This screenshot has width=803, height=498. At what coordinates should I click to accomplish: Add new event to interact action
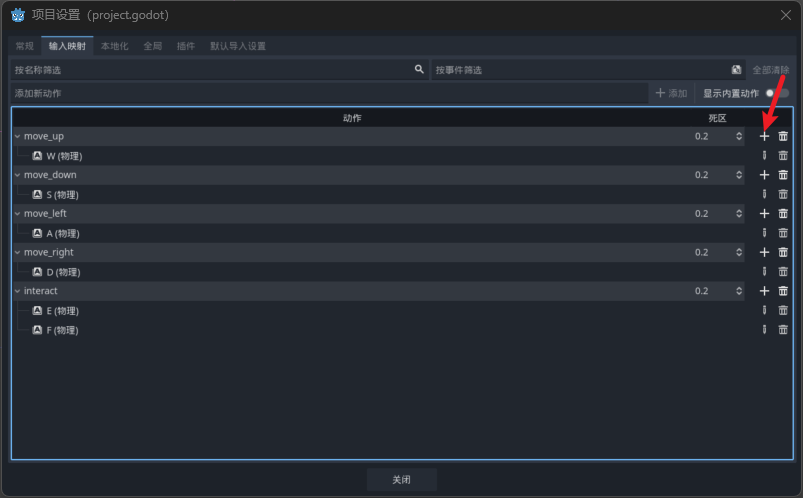coord(765,291)
